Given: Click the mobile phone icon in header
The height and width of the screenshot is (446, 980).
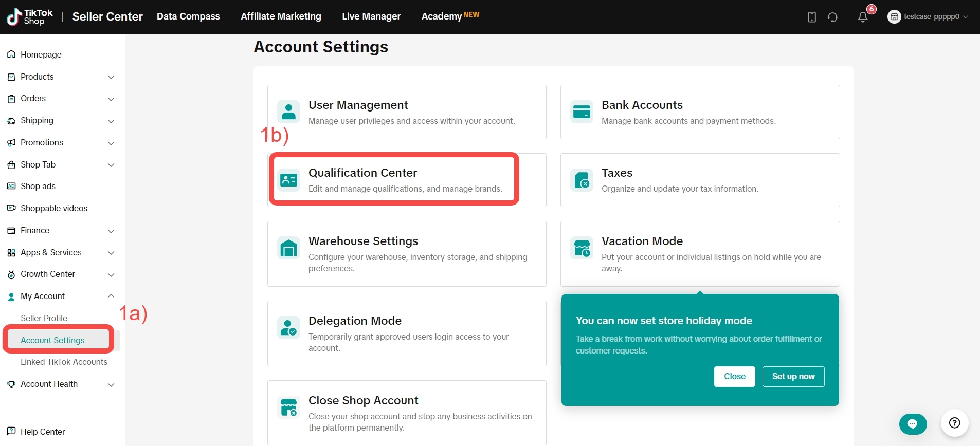Looking at the screenshot, I should 812,17.
